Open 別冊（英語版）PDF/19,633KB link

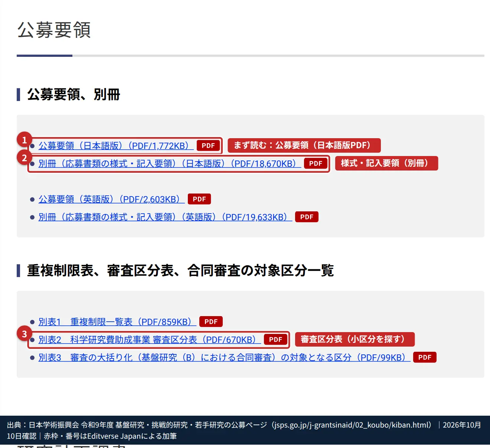(x=165, y=217)
